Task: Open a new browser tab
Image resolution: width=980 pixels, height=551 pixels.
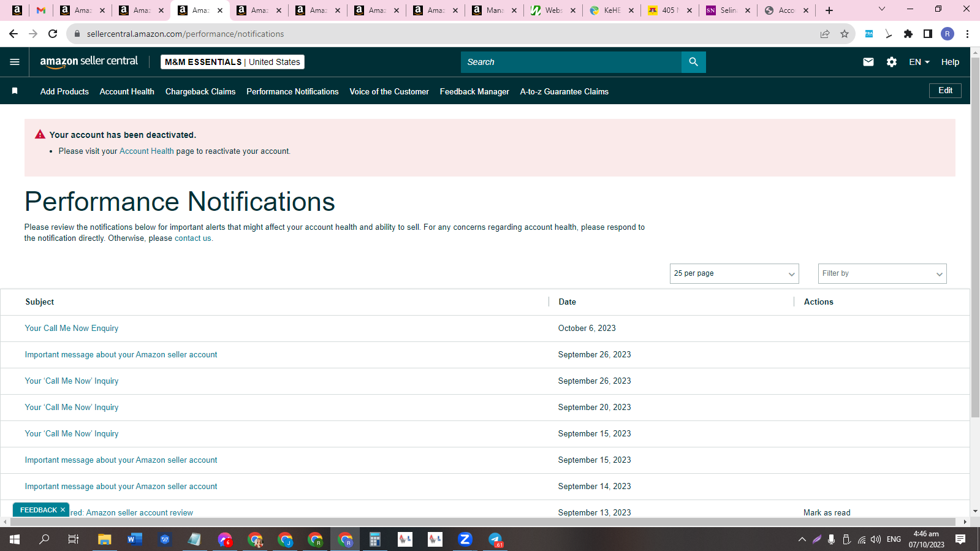Action: [x=829, y=10]
